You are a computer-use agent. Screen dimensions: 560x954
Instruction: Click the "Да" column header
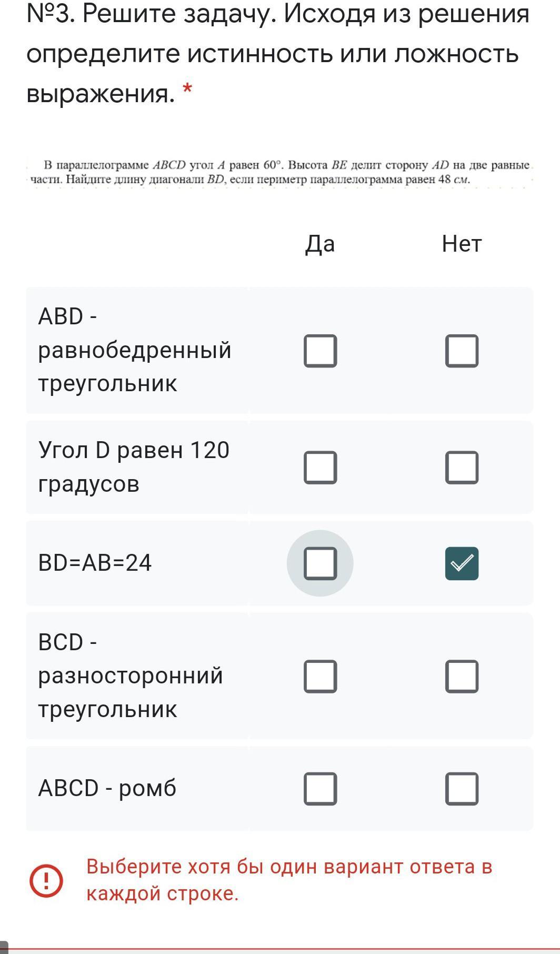(x=320, y=244)
